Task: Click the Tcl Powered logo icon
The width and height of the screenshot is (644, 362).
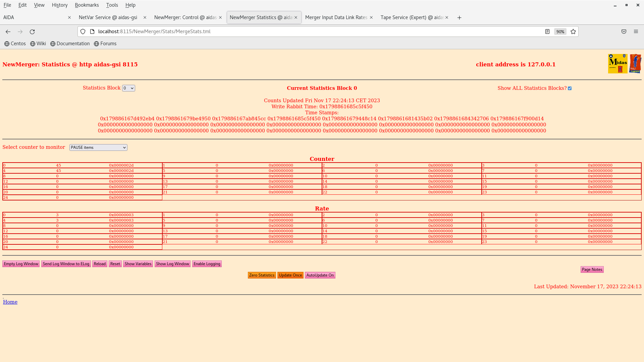Action: click(635, 64)
